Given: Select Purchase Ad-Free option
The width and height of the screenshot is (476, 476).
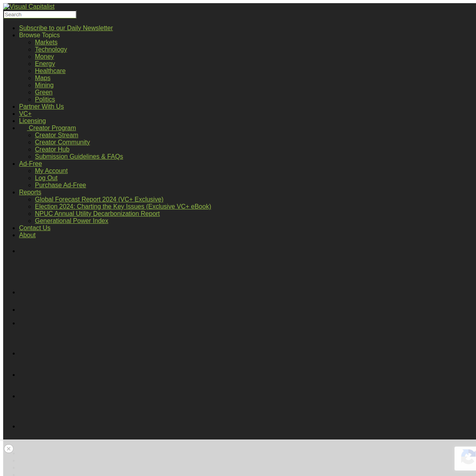Looking at the screenshot, I should click(60, 185).
